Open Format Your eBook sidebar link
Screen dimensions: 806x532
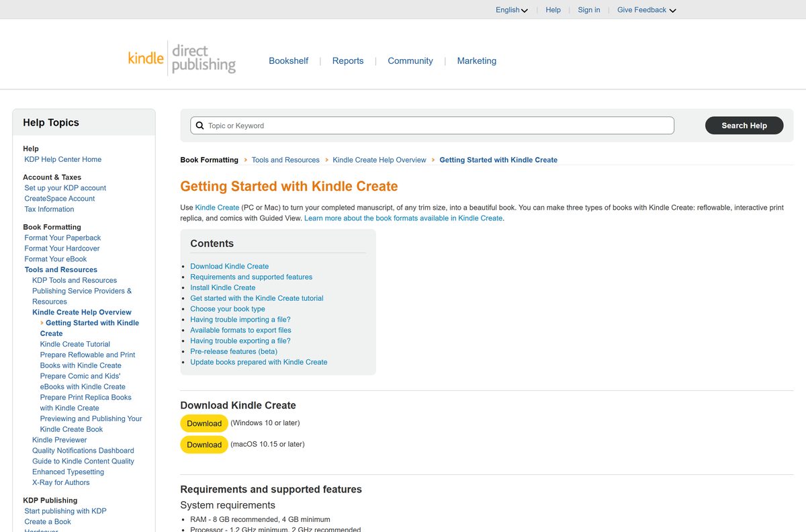pyautogui.click(x=56, y=259)
